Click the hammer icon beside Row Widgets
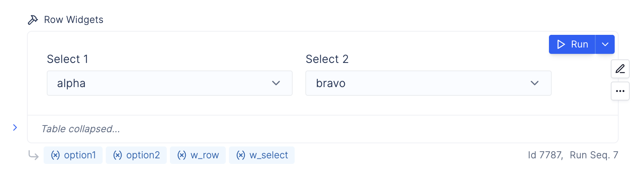Viewport: 644px width, 190px height. coord(33,20)
